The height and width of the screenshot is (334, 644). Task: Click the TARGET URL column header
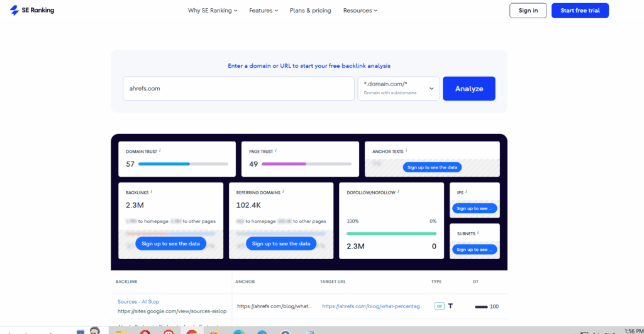coord(333,282)
